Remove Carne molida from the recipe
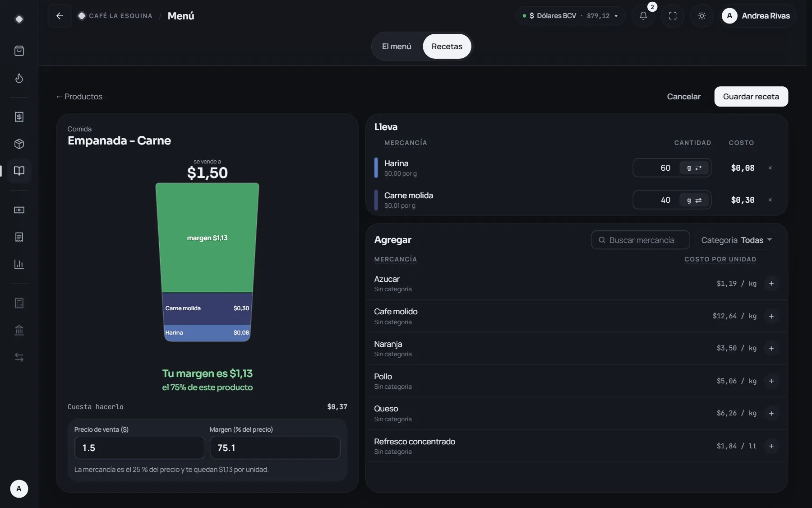This screenshot has height=508, width=812. point(770,200)
